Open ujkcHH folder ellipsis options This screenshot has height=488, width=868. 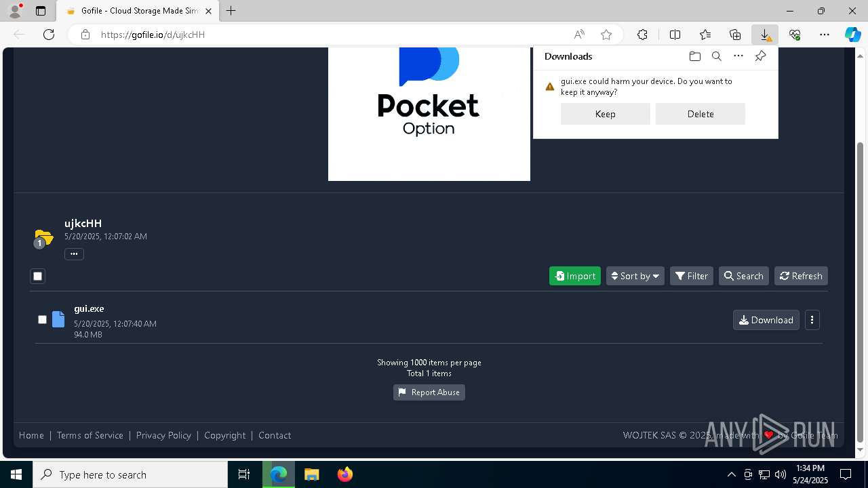pyautogui.click(x=74, y=254)
